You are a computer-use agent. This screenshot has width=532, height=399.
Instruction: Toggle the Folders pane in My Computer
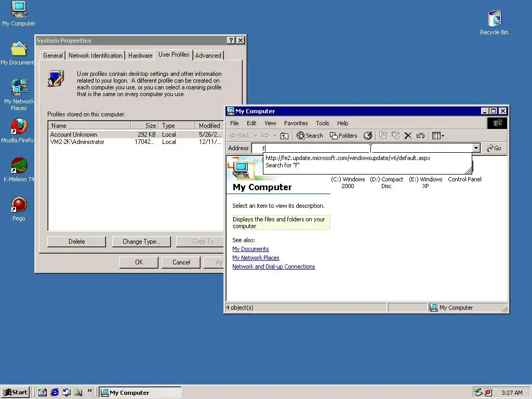coord(343,136)
